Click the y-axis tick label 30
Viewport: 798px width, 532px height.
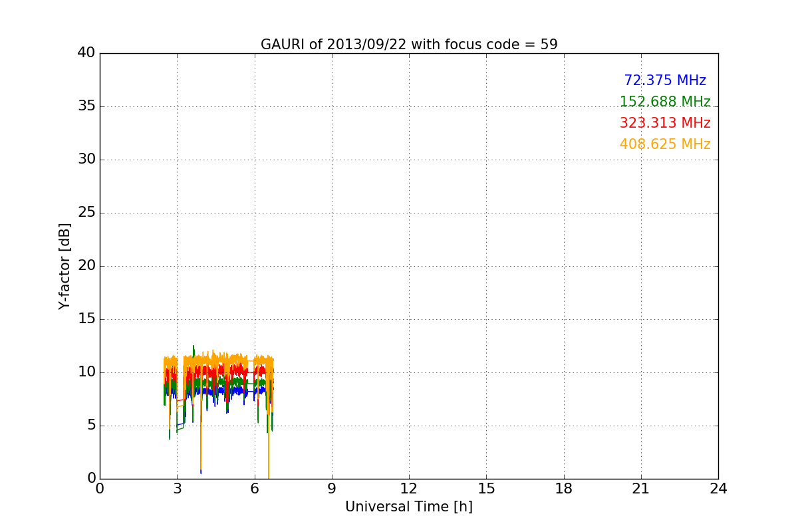click(x=86, y=160)
